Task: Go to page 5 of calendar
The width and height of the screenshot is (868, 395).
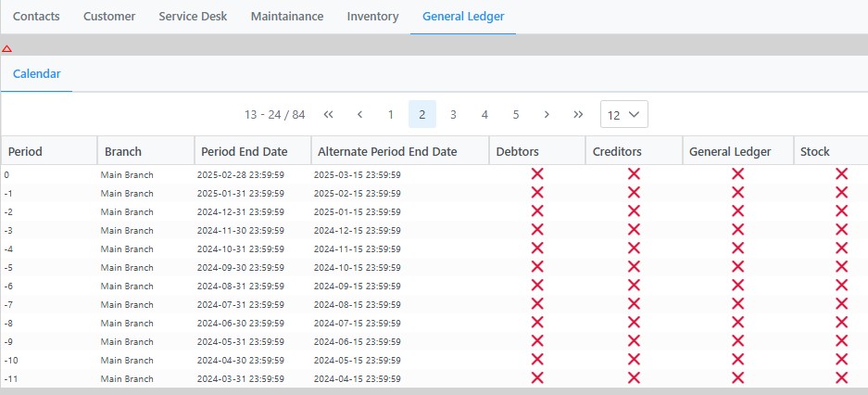Action: click(516, 114)
